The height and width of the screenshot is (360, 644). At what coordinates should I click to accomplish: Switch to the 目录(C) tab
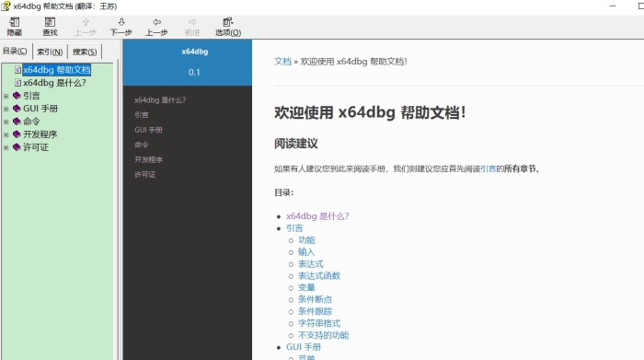tap(16, 51)
